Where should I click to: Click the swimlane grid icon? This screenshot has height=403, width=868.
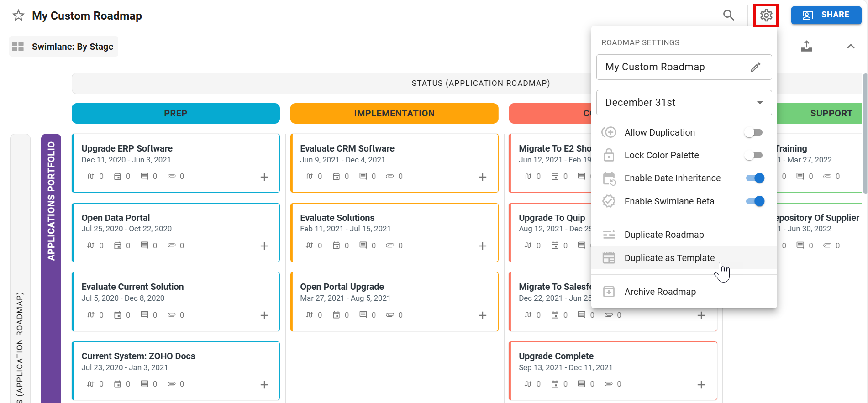click(x=18, y=47)
